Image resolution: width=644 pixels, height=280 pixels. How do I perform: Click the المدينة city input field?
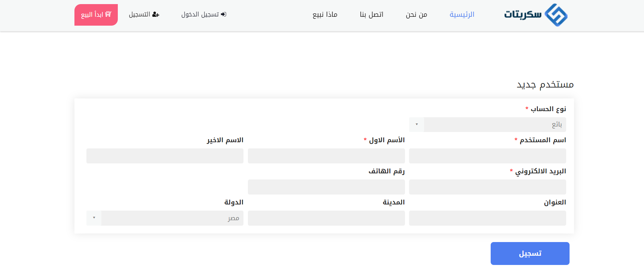326,218
